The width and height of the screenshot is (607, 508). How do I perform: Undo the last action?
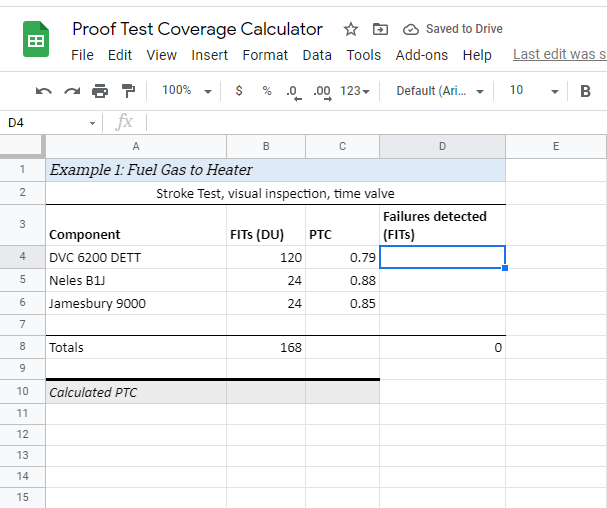point(43,91)
